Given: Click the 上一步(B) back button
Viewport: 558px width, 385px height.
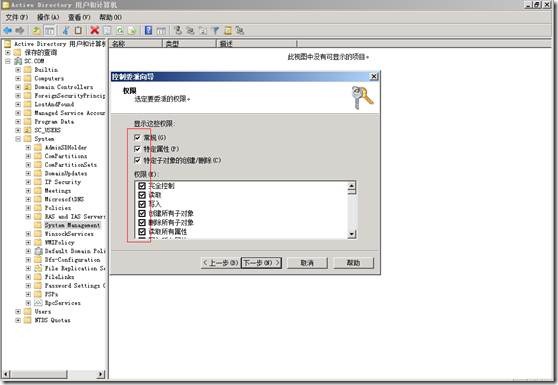Looking at the screenshot, I should [220, 263].
